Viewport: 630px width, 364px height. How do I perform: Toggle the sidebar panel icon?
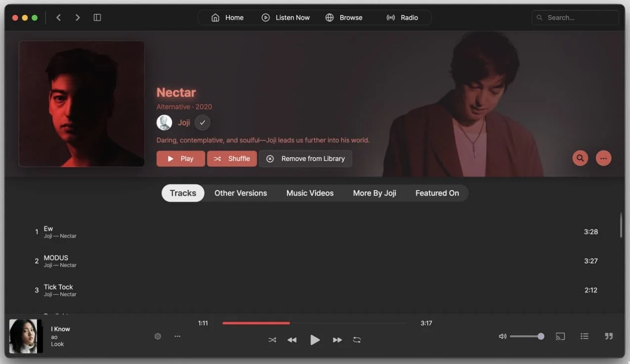tap(97, 17)
